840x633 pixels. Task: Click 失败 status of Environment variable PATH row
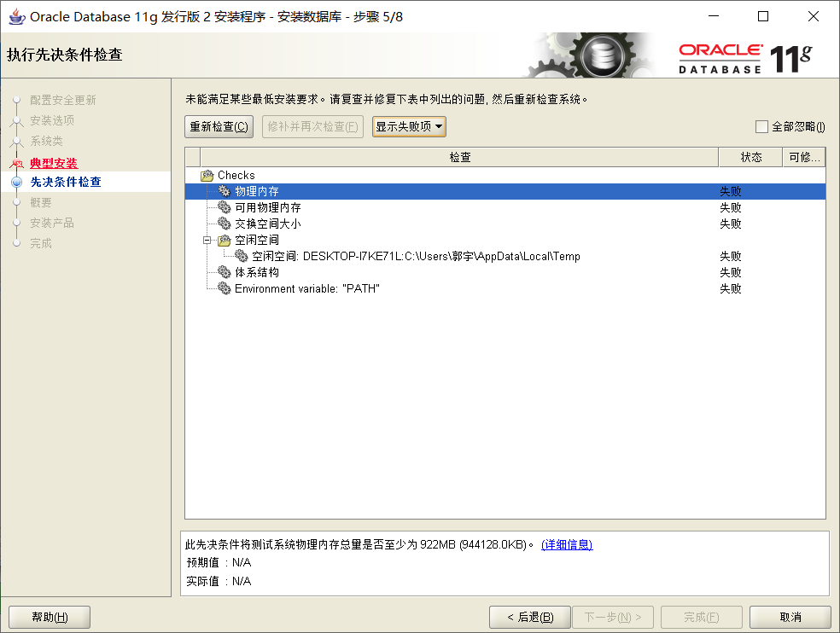pyautogui.click(x=730, y=288)
